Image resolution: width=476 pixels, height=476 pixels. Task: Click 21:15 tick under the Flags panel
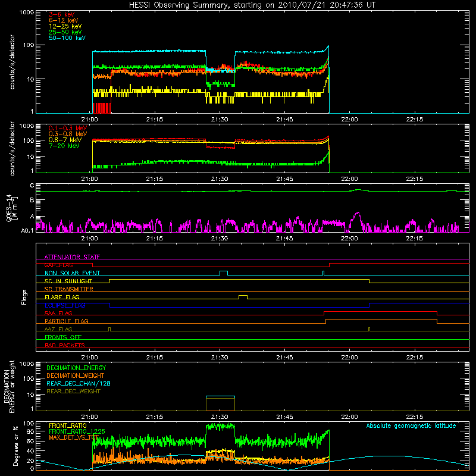[x=155, y=358]
